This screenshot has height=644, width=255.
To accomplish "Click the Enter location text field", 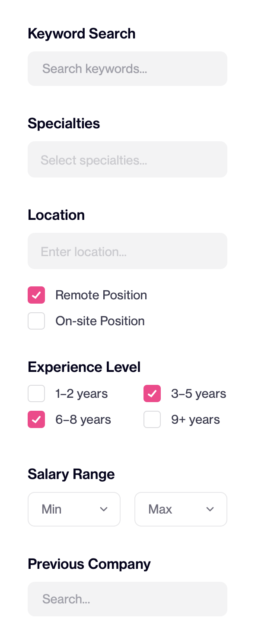I will click(127, 251).
